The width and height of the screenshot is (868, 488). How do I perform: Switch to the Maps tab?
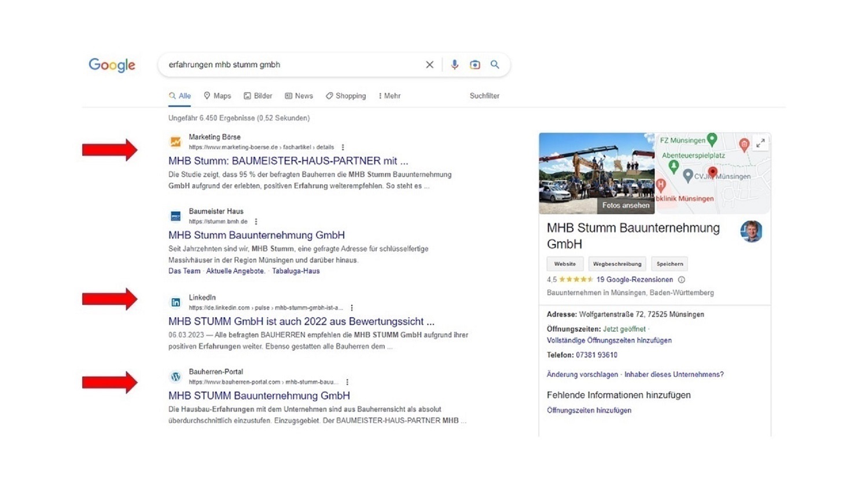[217, 96]
